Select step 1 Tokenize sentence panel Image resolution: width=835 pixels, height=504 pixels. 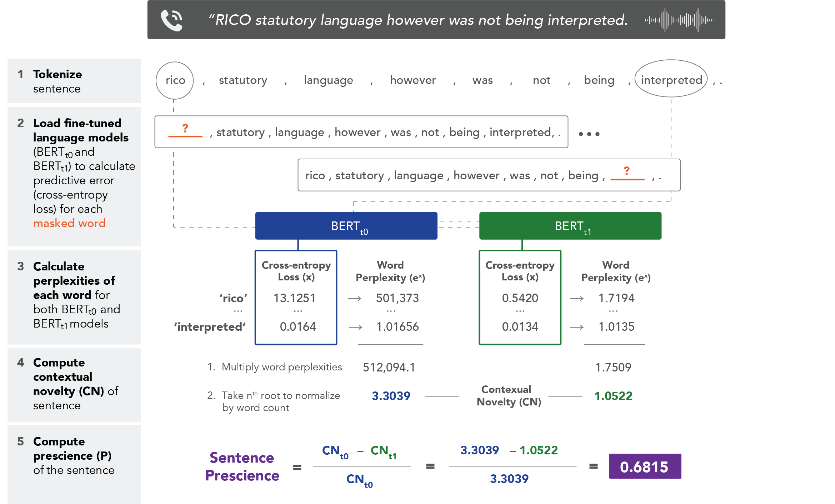(74, 81)
